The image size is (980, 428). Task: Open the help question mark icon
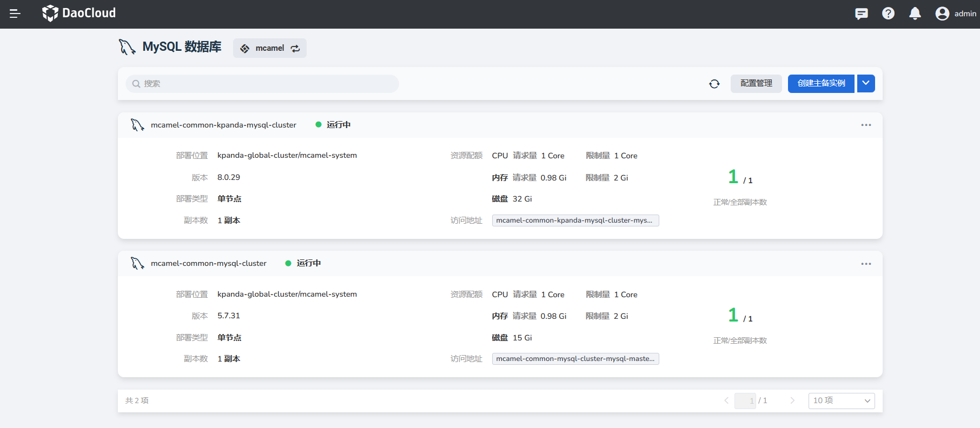[888, 14]
